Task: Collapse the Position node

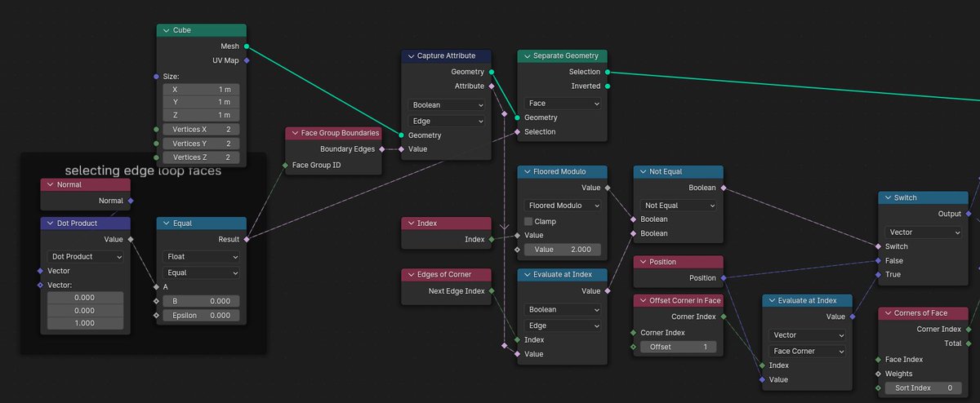Action: (x=642, y=262)
